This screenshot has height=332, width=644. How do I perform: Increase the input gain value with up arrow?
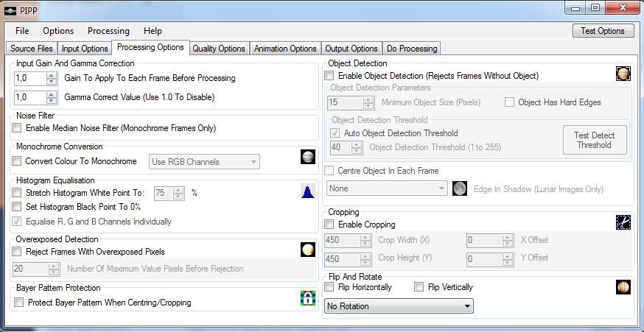(x=52, y=74)
